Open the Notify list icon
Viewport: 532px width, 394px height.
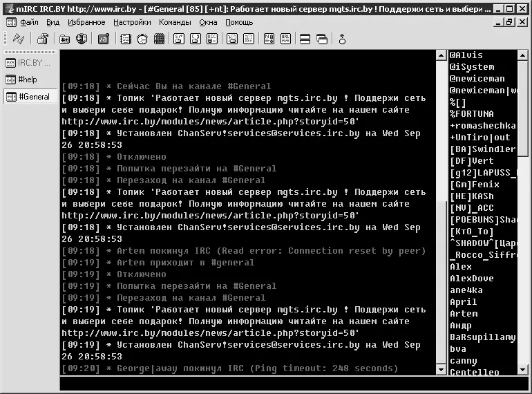[x=269, y=39]
